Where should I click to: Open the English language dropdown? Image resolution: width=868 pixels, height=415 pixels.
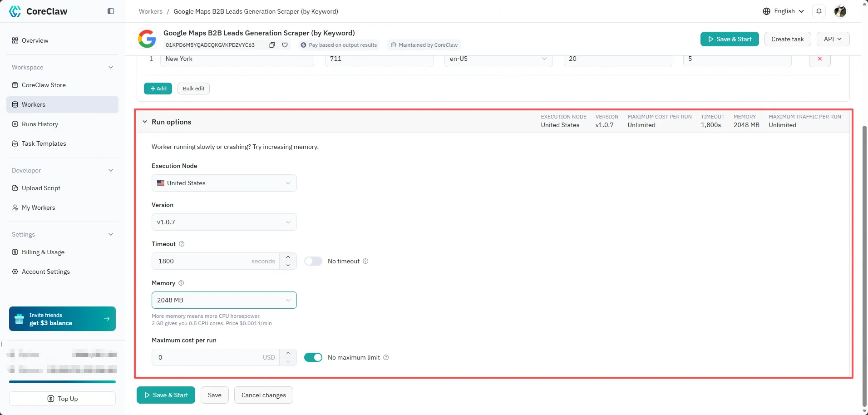point(784,11)
